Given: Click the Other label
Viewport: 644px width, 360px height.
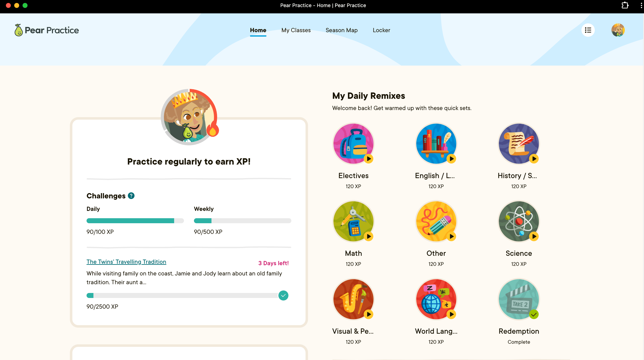Looking at the screenshot, I should pyautogui.click(x=436, y=253).
